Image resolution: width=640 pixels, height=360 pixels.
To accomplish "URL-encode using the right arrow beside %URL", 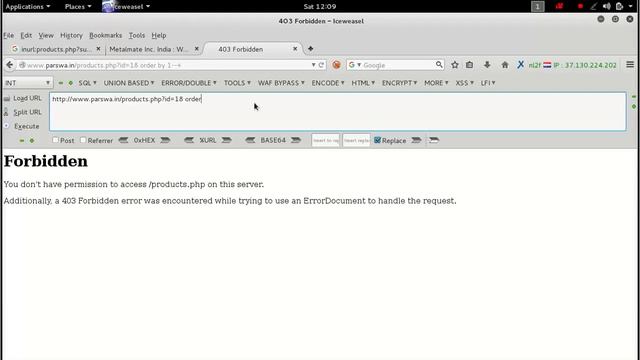I will tap(227, 140).
